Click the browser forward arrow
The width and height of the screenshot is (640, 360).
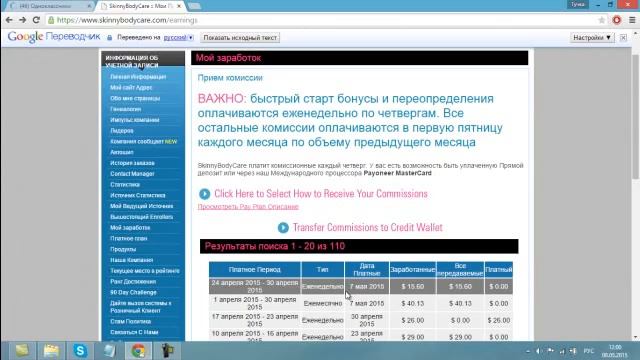[22, 20]
